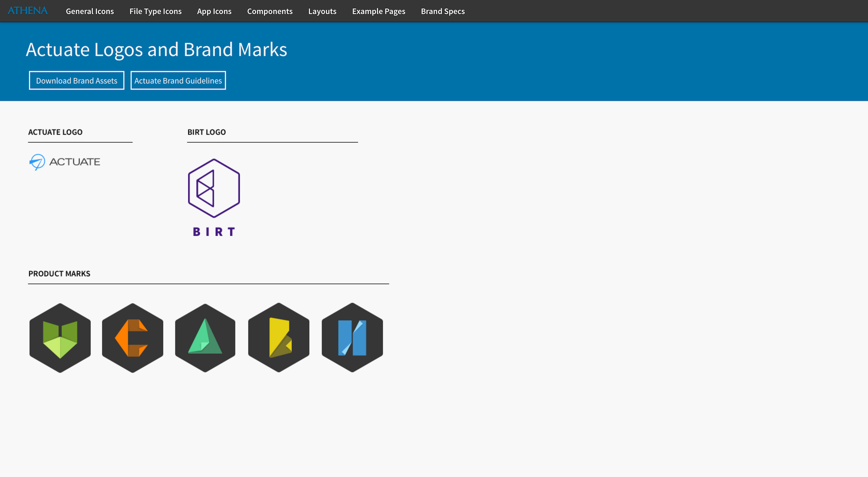Open Example Pages from the navbar
The image size is (868, 477).
pos(379,11)
